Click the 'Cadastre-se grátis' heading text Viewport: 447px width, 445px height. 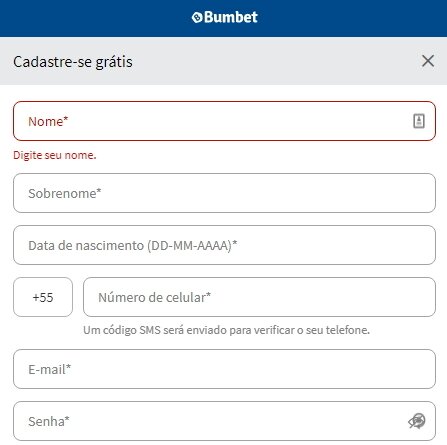[x=73, y=62]
